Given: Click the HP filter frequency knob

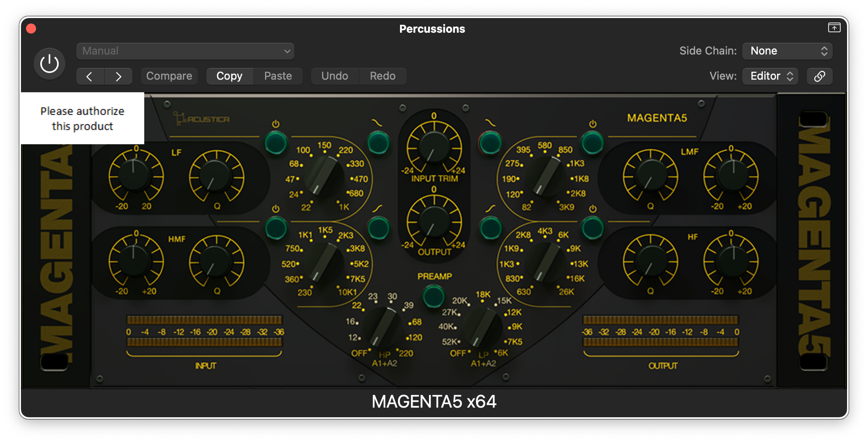Looking at the screenshot, I should click(x=383, y=327).
